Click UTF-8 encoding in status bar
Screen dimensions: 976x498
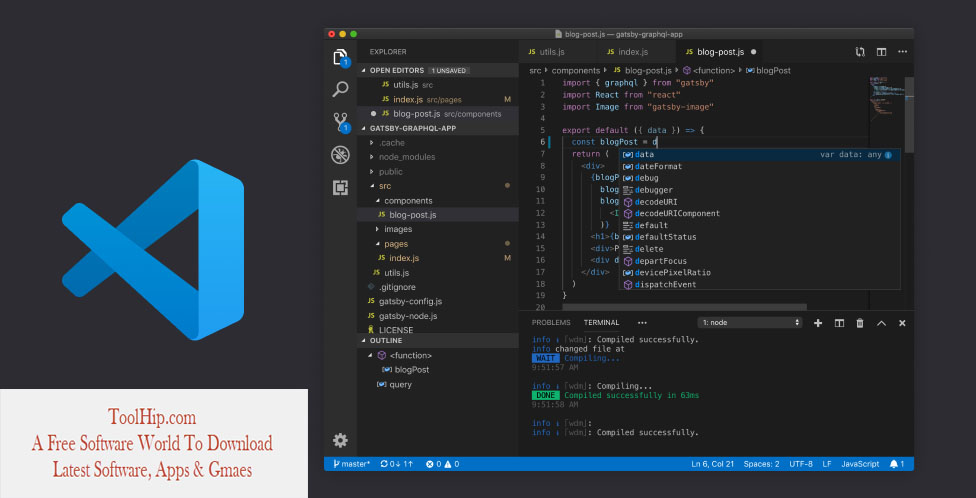pos(801,464)
